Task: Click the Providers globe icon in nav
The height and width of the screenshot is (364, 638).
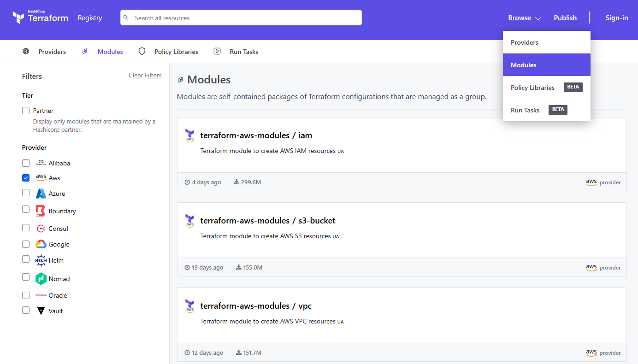Action: (x=26, y=51)
